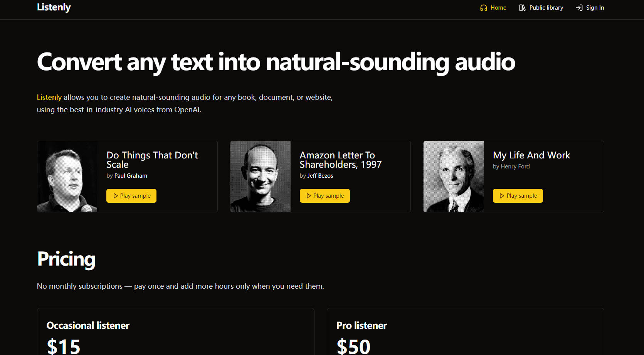Click the play triangle icon on Henry Ford's card
The image size is (644, 355).
coord(502,196)
